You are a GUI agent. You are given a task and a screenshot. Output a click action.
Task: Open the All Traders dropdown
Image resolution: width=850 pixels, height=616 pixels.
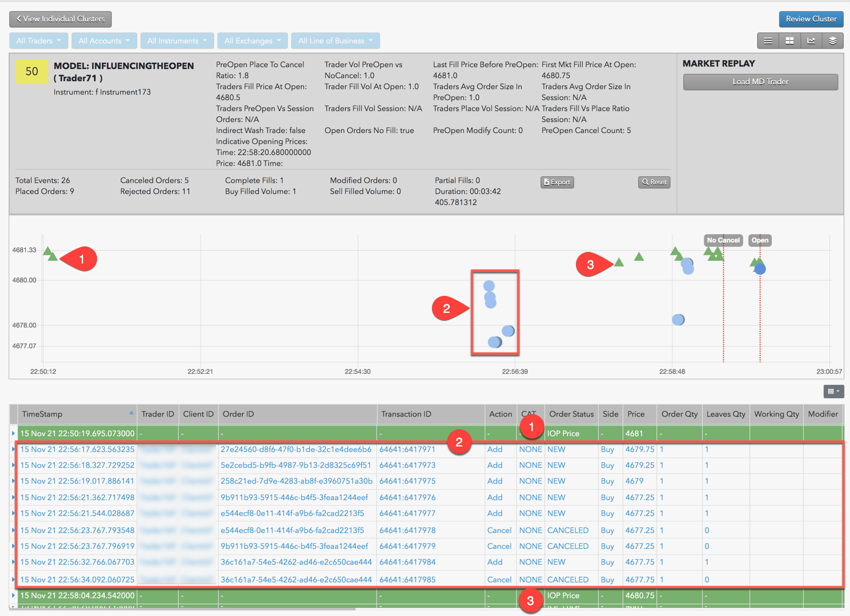[x=38, y=41]
